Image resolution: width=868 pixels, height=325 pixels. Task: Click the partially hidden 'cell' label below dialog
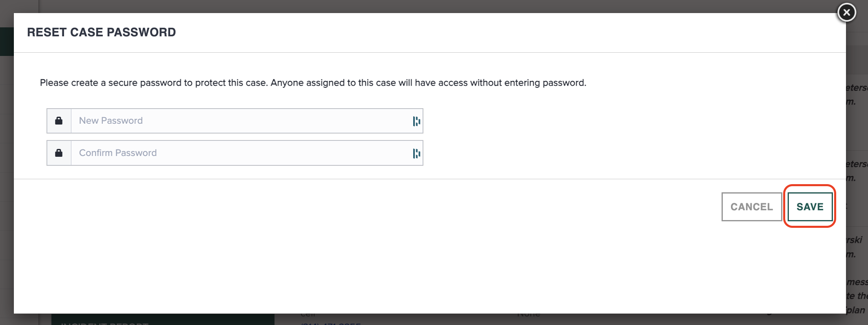[x=308, y=315]
